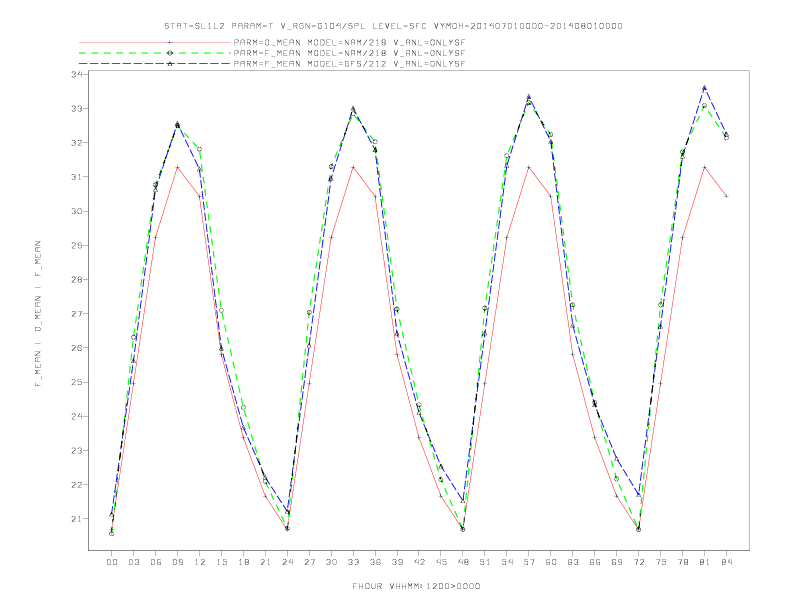The image size is (792, 612).
Task: Click x-axis forecast hour label 09
Action: pyautogui.click(x=177, y=562)
